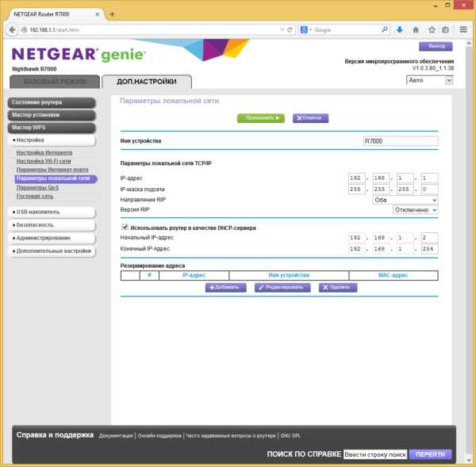Viewport: 476px width, 467px height.
Task: Open the Firefox hamburger menu
Action: pos(463,29)
